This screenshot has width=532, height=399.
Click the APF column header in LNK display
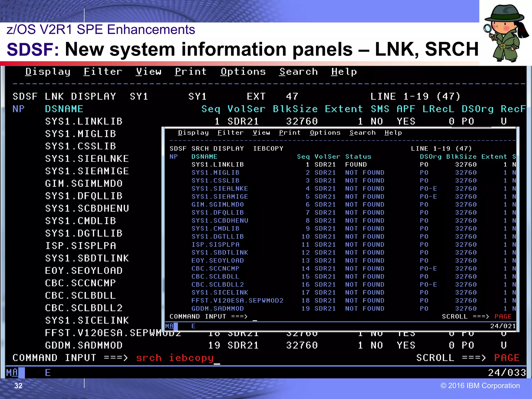click(406, 109)
